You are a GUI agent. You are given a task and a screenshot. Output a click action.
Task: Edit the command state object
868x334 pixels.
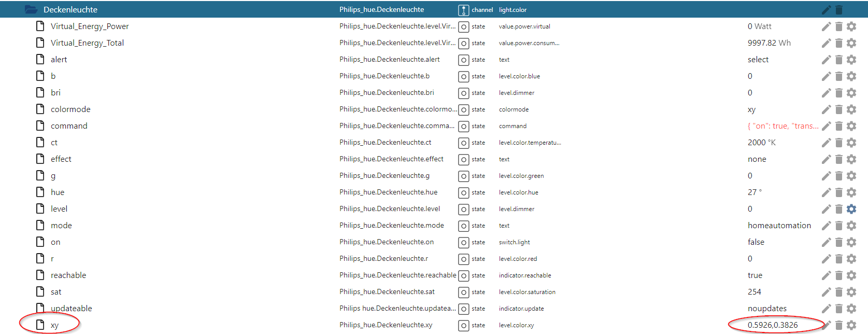click(x=827, y=126)
